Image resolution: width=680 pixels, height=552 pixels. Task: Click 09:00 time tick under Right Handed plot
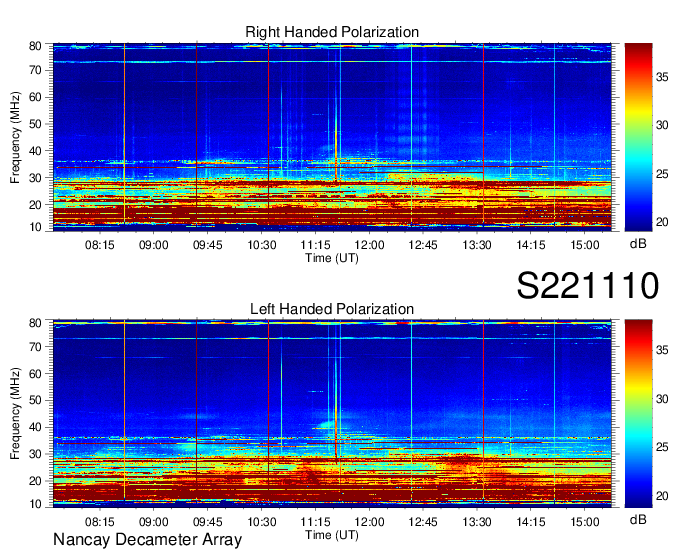(x=154, y=245)
